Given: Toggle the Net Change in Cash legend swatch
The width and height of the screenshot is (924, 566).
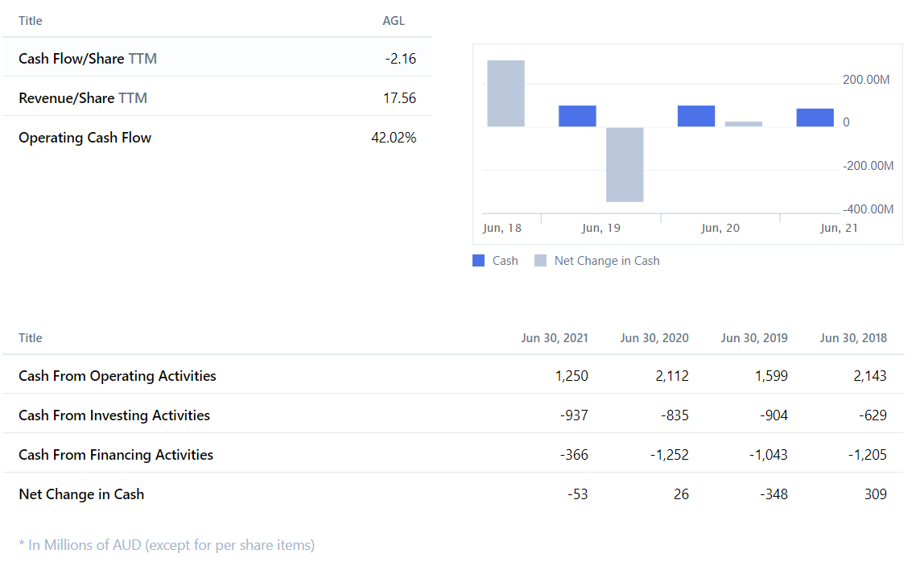Looking at the screenshot, I should [540, 261].
